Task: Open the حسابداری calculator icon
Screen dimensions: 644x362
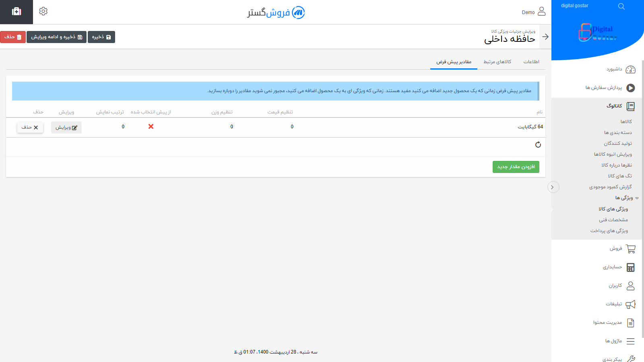Action: pyautogui.click(x=631, y=267)
